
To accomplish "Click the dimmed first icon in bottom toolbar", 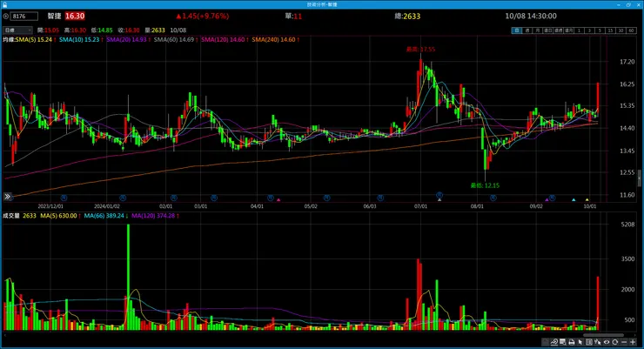I will point(545,342).
